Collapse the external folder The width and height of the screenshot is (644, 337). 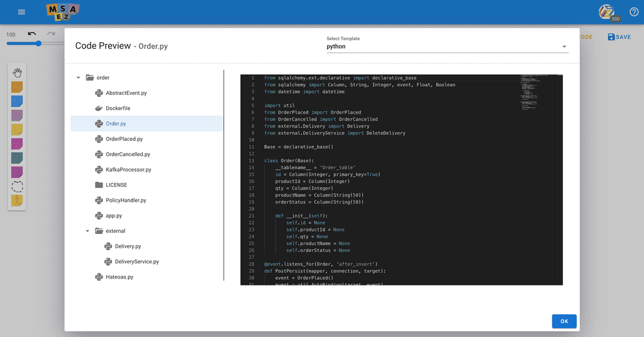coord(87,231)
